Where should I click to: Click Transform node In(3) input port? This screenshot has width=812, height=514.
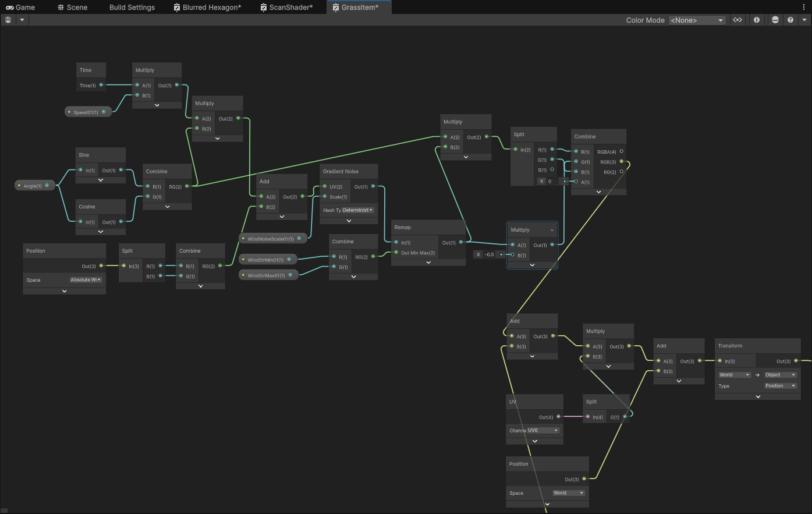719,361
